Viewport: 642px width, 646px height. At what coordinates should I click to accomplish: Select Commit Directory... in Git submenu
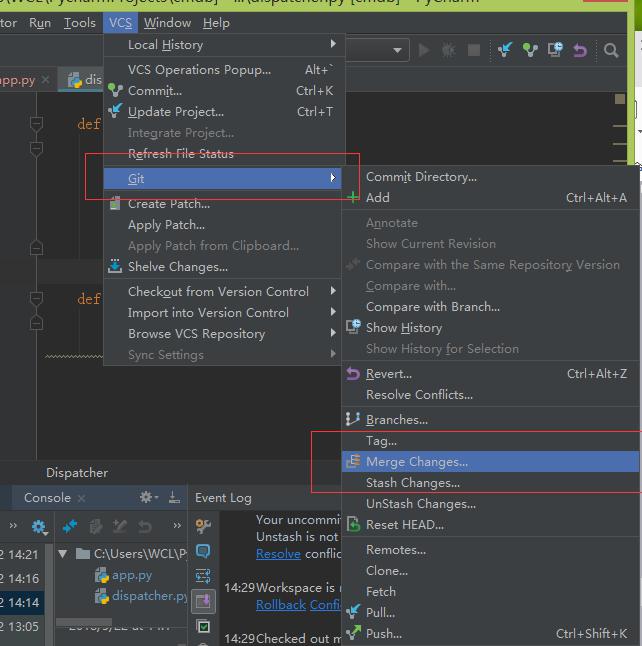[x=490, y=177]
